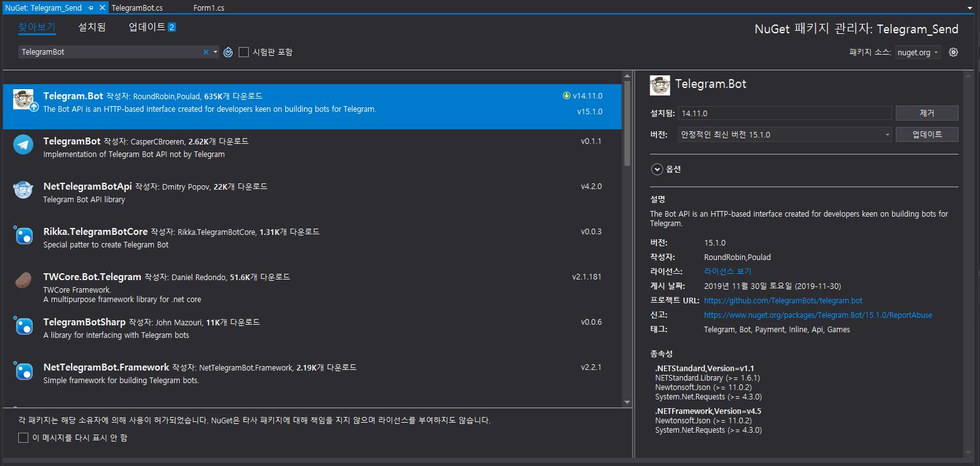The width and height of the screenshot is (980, 466).
Task: Open 라이선스 보기 link
Action: 727,271
